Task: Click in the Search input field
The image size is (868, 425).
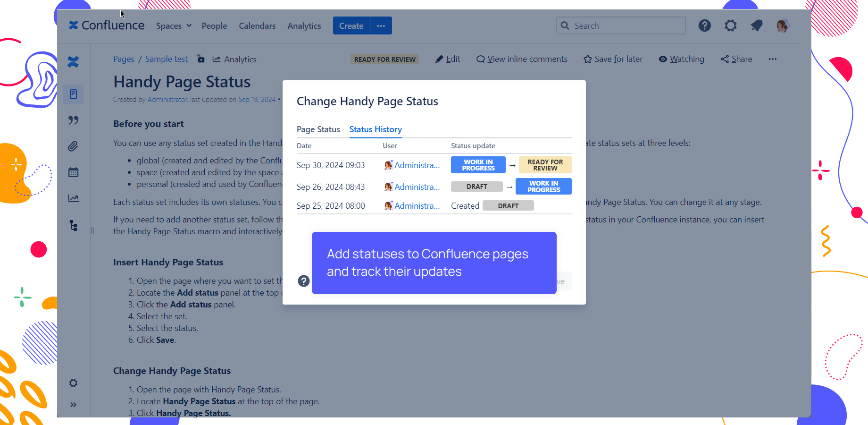Action: [x=621, y=25]
